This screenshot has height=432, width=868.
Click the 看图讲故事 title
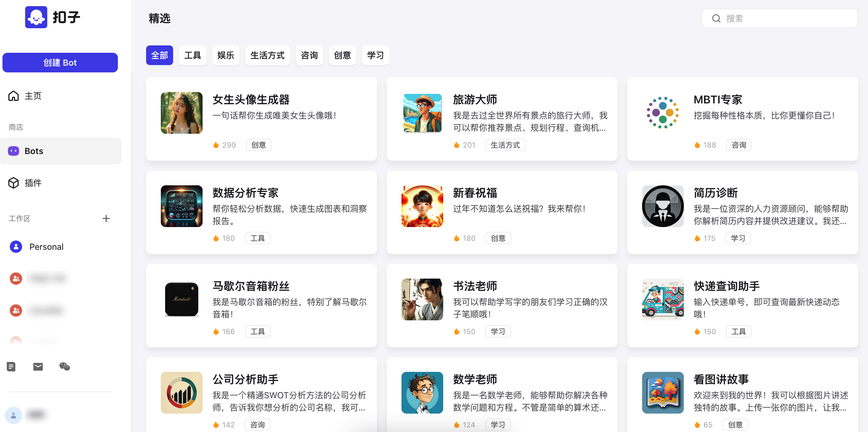tap(721, 380)
